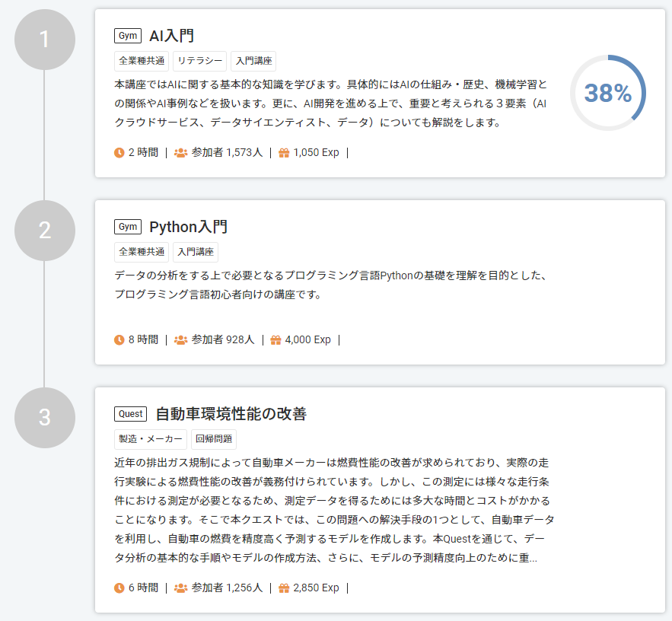672x621 pixels.
Task: Click the Quest badge on the third card
Action: (130, 414)
